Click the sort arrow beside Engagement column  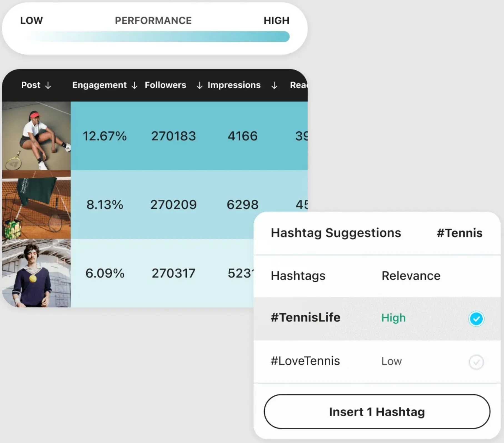click(134, 86)
